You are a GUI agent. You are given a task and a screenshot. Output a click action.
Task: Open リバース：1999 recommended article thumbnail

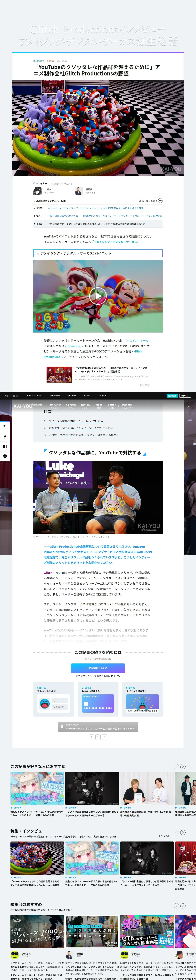click(x=37, y=932)
